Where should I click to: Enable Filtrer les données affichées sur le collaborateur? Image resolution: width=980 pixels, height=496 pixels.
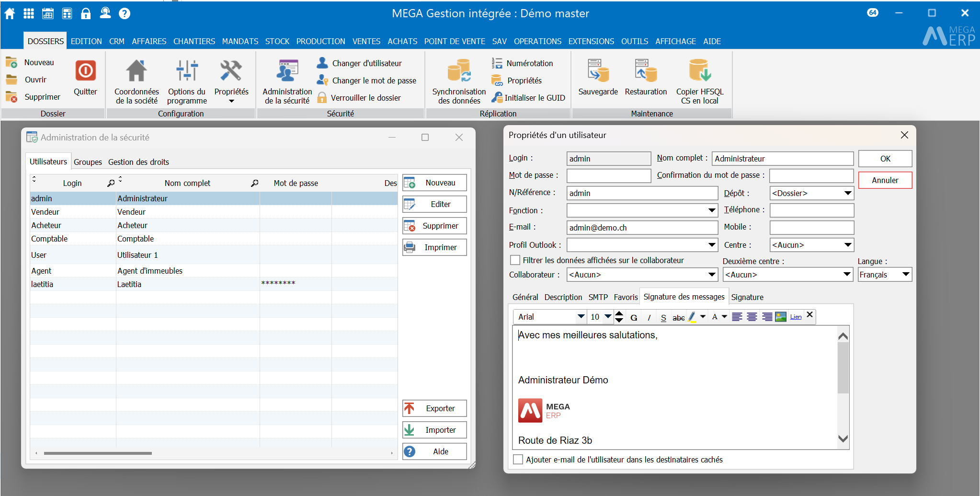[515, 260]
